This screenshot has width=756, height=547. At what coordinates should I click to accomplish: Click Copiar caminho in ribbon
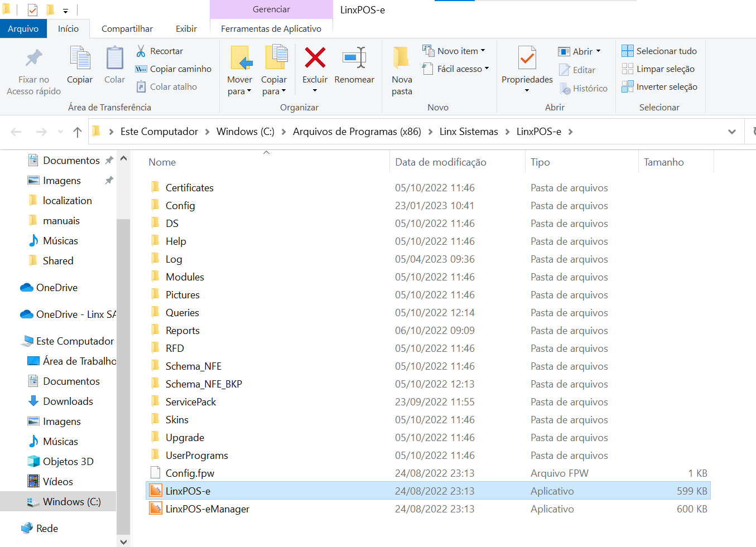click(x=174, y=69)
